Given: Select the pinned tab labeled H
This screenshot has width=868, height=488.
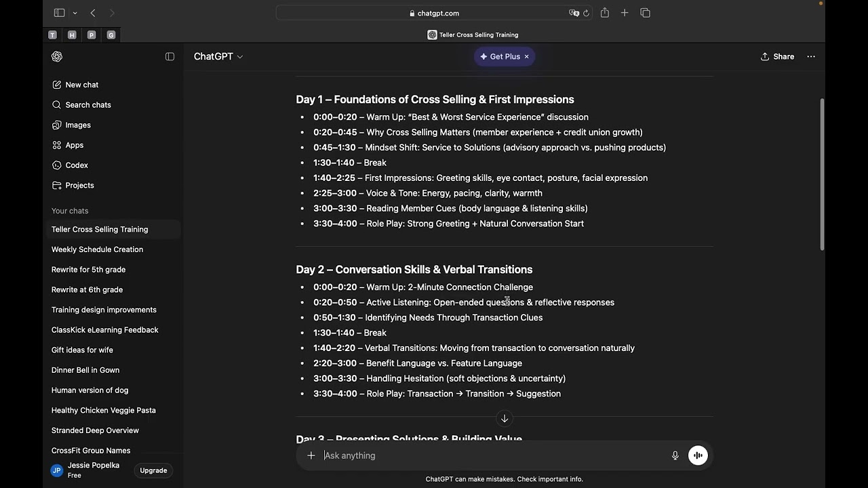Looking at the screenshot, I should point(72,35).
